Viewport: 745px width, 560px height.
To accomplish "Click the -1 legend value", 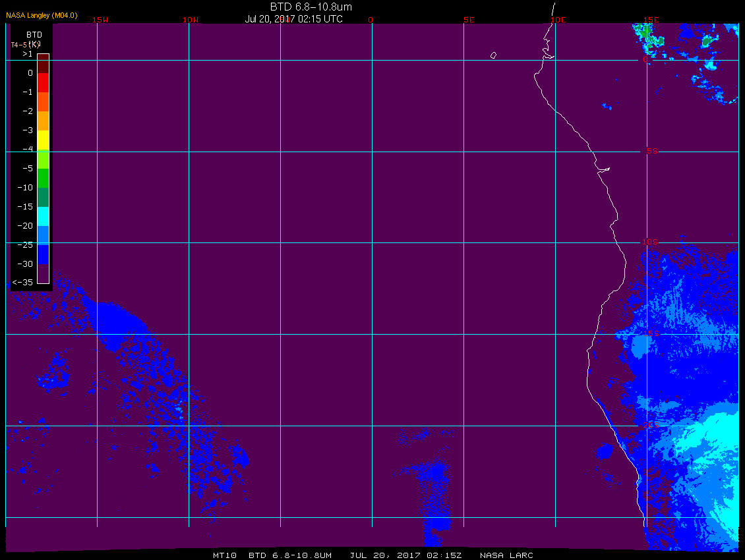I will click(28, 92).
